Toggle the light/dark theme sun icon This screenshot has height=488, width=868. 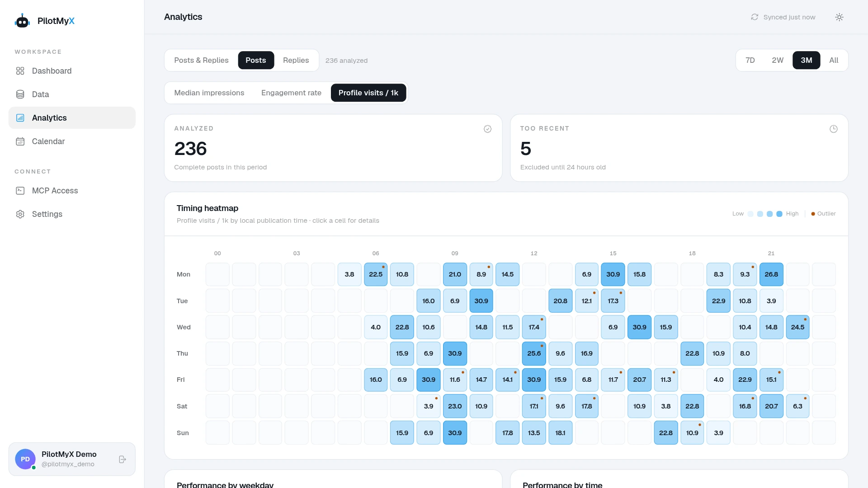pyautogui.click(x=840, y=17)
